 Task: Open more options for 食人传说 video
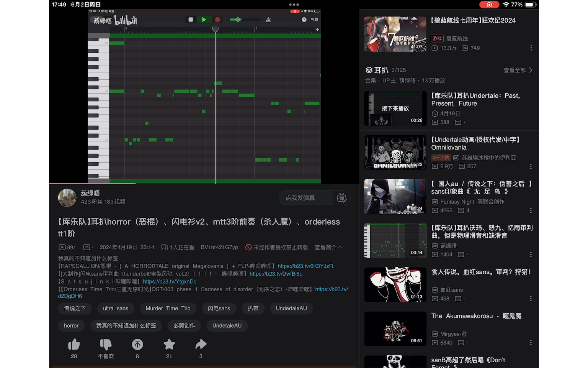[531, 299]
